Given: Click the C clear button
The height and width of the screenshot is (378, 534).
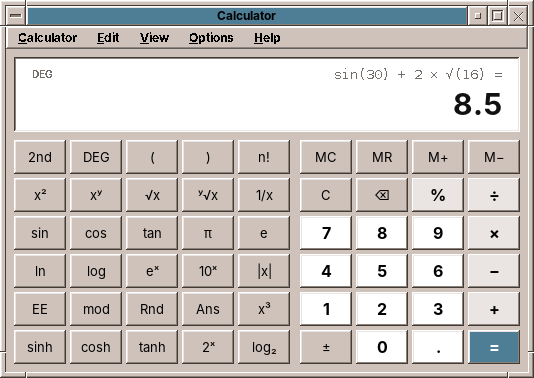Looking at the screenshot, I should click(326, 195).
